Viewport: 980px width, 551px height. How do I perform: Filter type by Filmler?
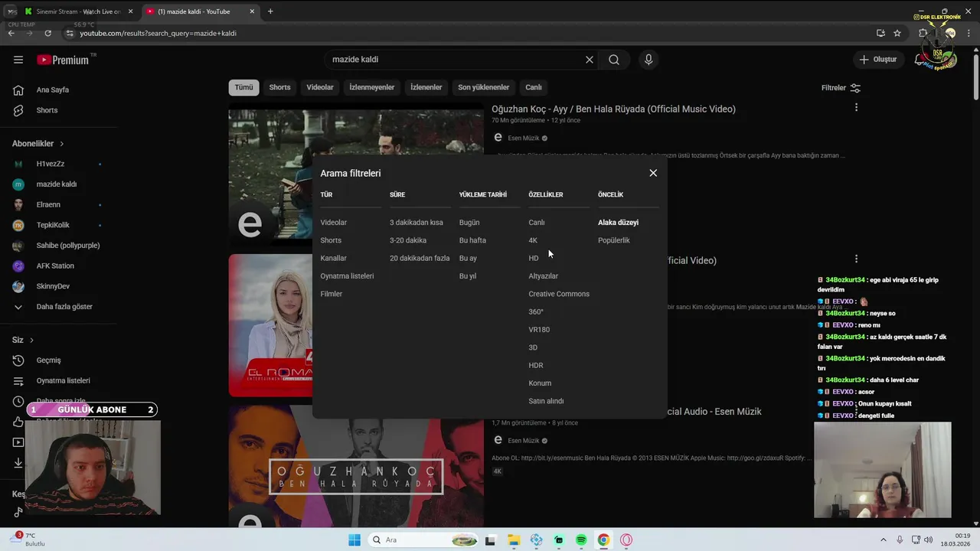click(332, 294)
